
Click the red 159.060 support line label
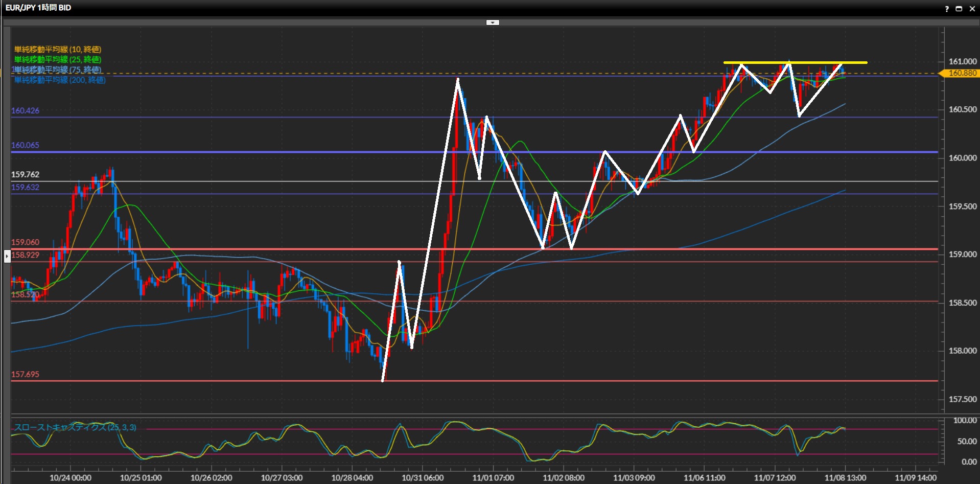pos(26,242)
